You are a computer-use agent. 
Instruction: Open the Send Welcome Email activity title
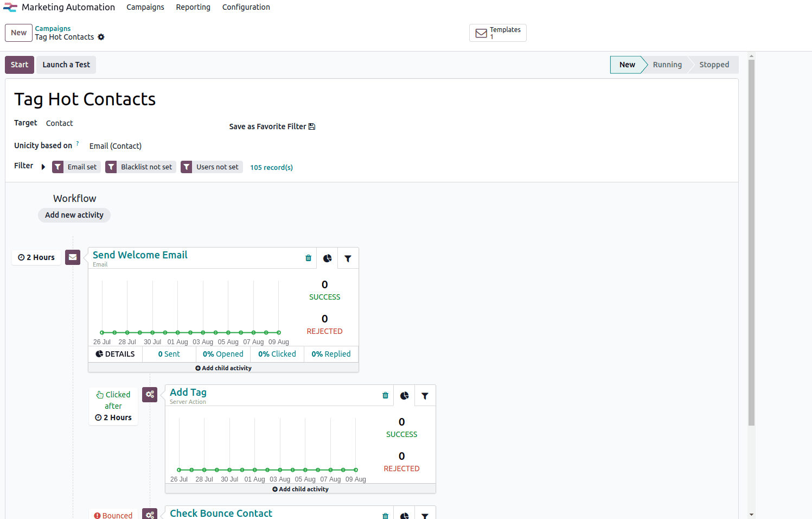click(140, 255)
